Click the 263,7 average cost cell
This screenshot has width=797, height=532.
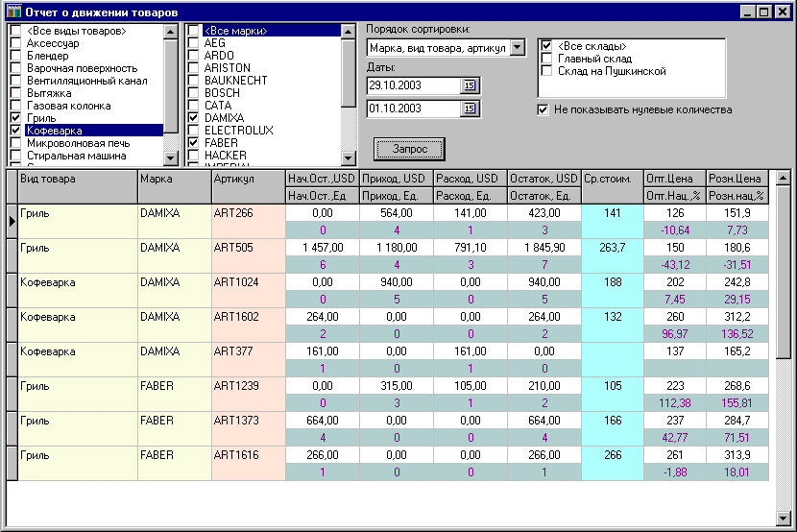[x=613, y=256]
